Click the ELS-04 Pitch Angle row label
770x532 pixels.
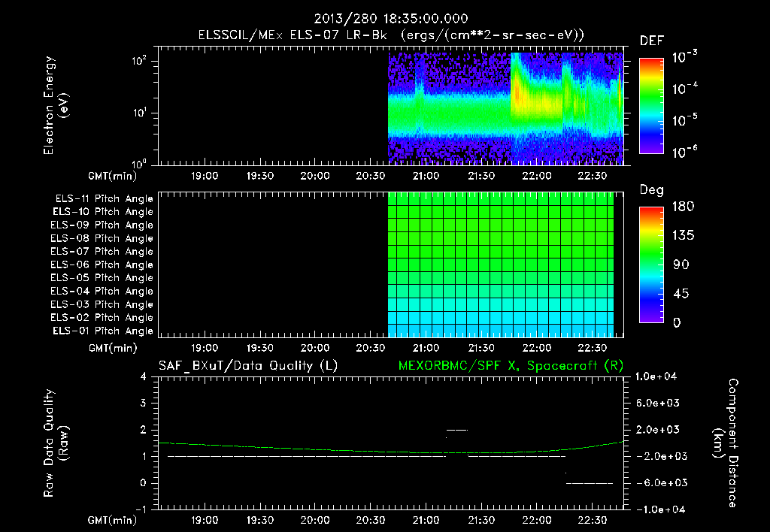coord(102,291)
